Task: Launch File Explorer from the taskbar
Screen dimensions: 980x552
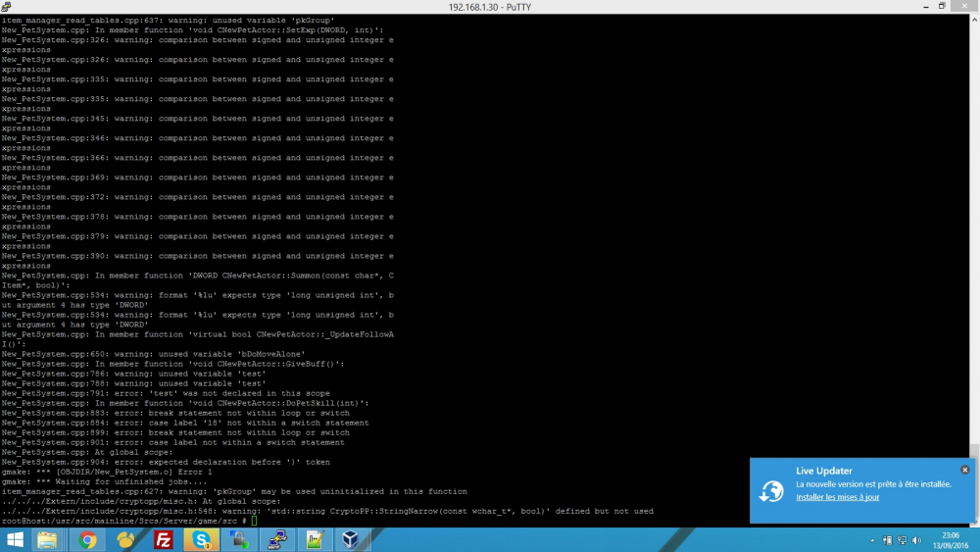Action: coord(47,539)
